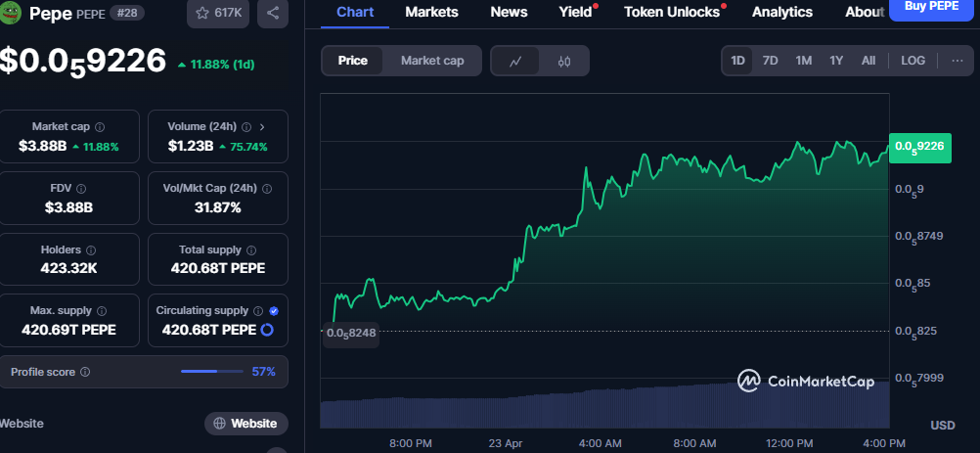
Task: Click the circulating supply ring progress icon
Action: click(x=267, y=330)
